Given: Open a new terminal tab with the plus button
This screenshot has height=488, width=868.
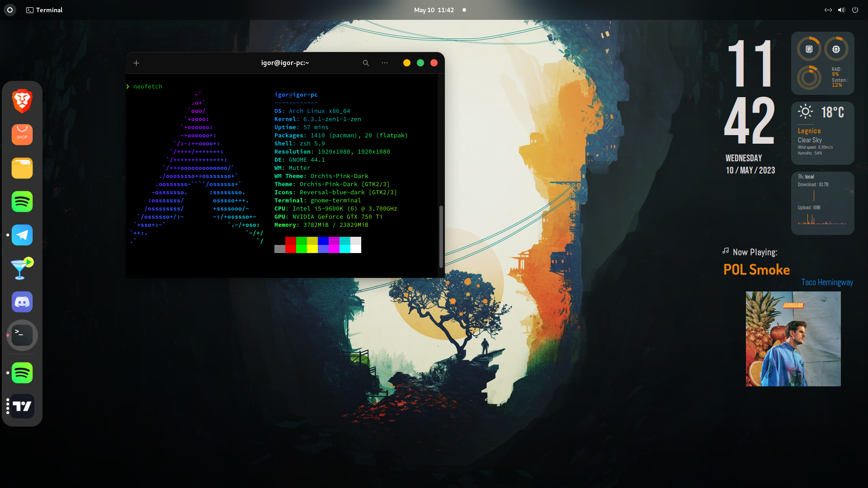Looking at the screenshot, I should (136, 63).
